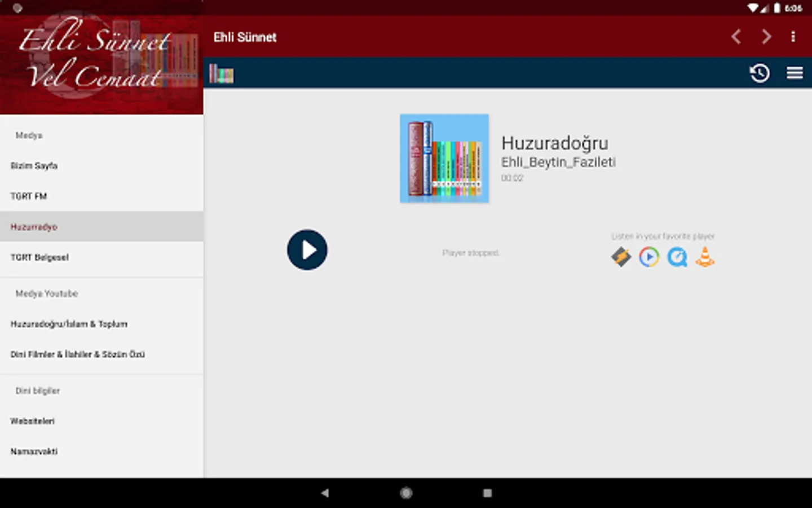Open Dini Filmler & İlahiler & Sözün Özü
The height and width of the screenshot is (508, 812).
tap(101, 354)
